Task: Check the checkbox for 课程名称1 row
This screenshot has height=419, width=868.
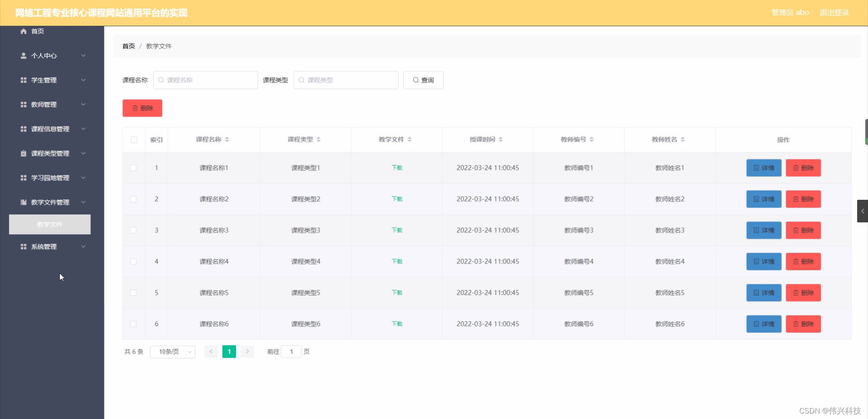Action: [x=133, y=168]
